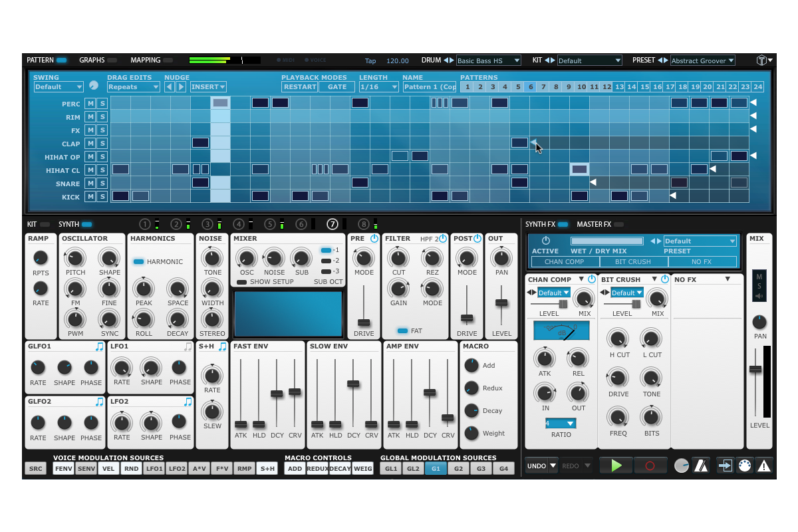Mute the CLAP track
This screenshot has height=532, width=798.
[90, 144]
